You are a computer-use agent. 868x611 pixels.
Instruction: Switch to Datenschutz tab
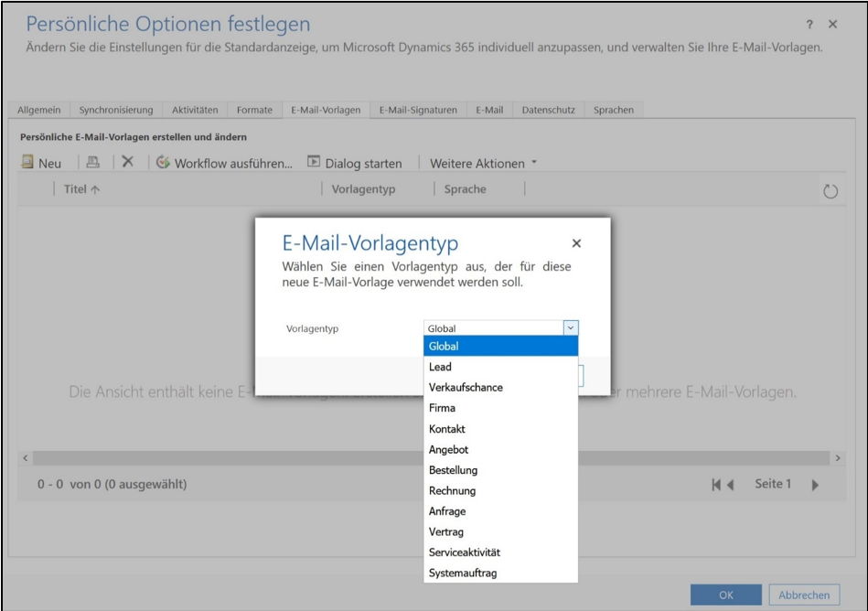point(548,110)
